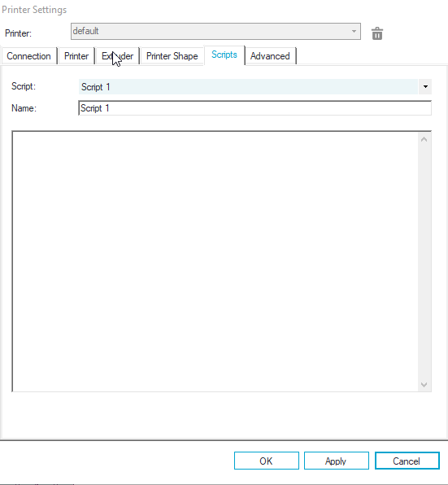Image resolution: width=448 pixels, height=485 pixels.
Task: Delete the printer with the trash icon
Action: point(377,33)
